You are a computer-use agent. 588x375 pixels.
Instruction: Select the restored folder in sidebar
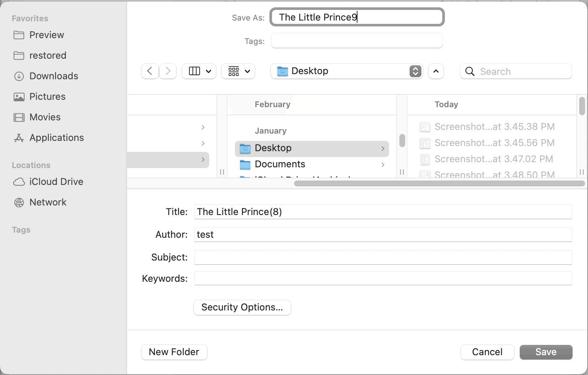coord(40,55)
